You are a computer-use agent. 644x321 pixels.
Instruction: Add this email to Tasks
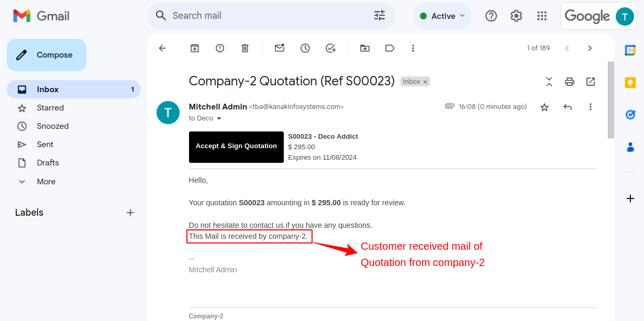click(330, 48)
